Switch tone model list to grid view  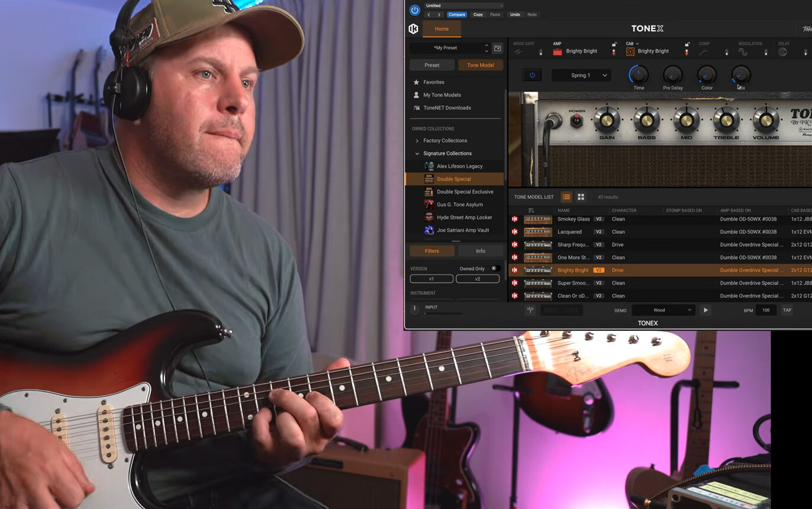(581, 197)
